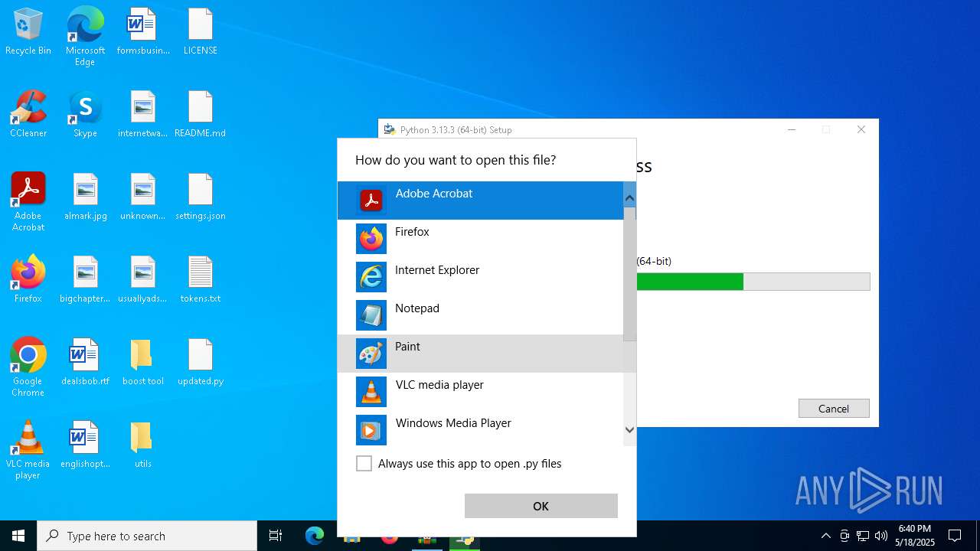Image resolution: width=980 pixels, height=551 pixels.
Task: Select the tokens.txt file
Action: coord(201,280)
